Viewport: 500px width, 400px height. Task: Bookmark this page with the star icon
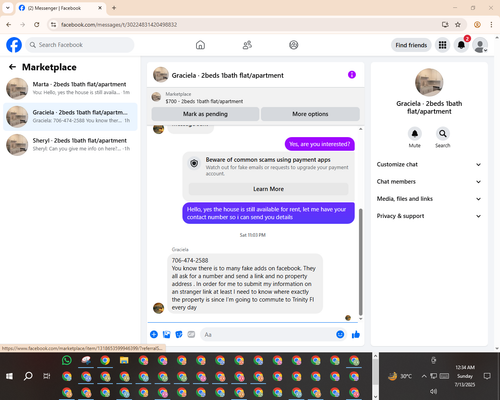click(x=458, y=25)
